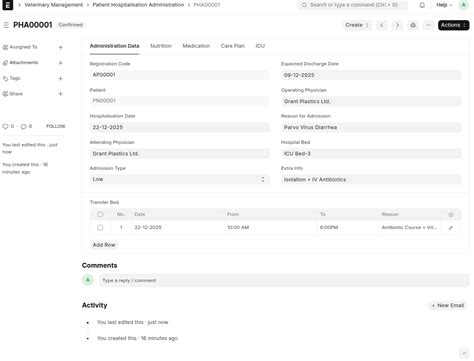
Task: Like the document heart icon
Action: (5, 126)
